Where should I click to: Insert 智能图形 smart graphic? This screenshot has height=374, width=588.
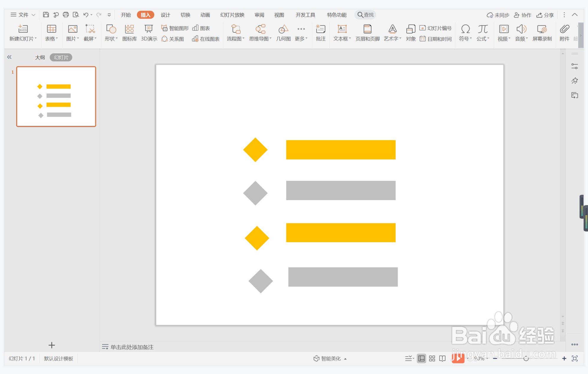[x=175, y=28]
